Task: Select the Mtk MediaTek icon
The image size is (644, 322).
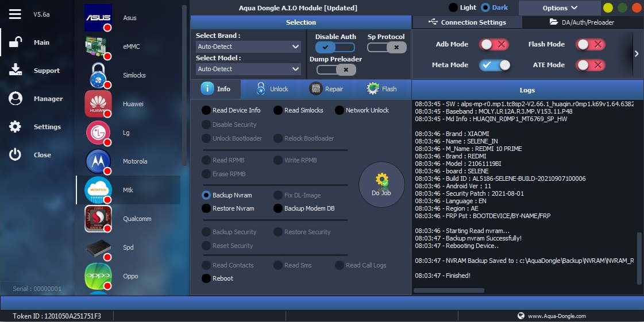Action: tap(98, 190)
